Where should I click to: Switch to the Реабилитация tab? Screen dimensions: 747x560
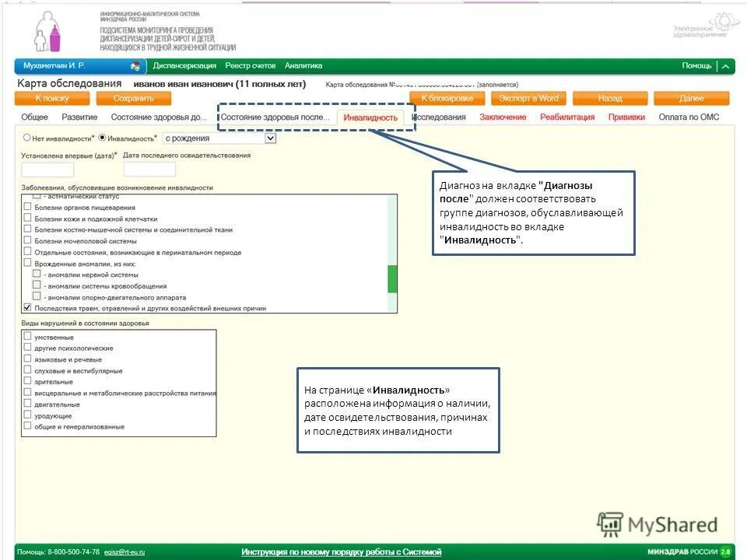pos(567,117)
